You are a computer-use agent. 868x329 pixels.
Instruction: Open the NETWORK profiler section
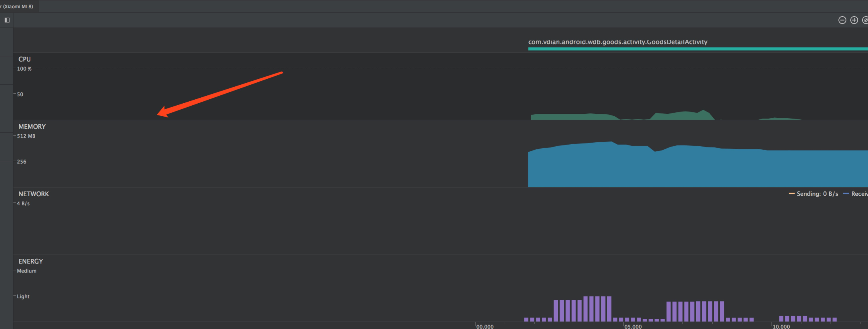(x=34, y=194)
